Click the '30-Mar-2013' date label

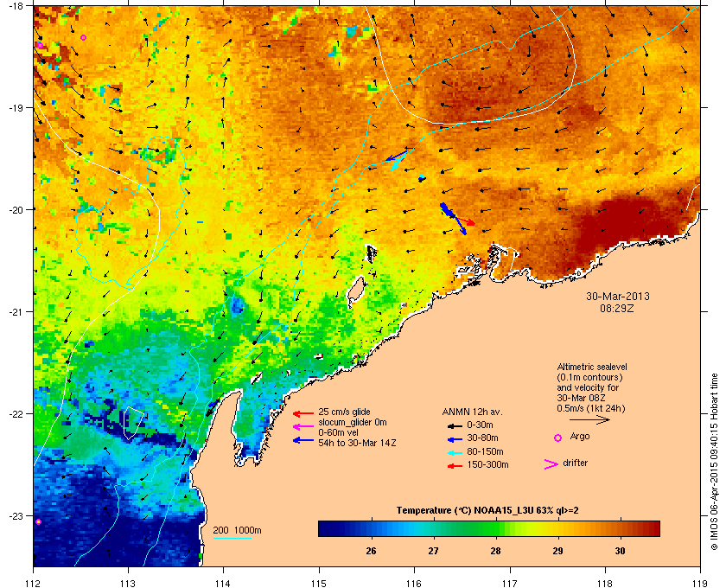[618, 297]
